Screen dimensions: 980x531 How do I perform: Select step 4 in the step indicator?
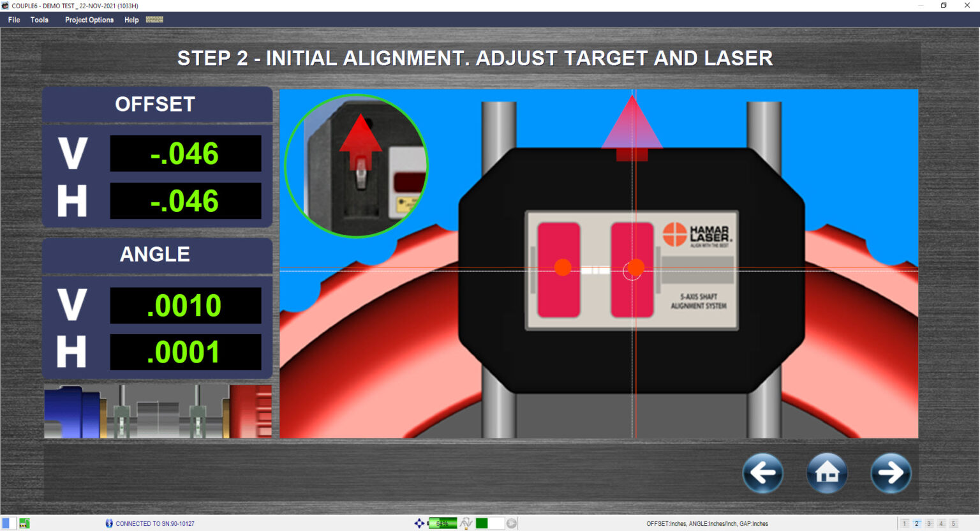point(941,523)
